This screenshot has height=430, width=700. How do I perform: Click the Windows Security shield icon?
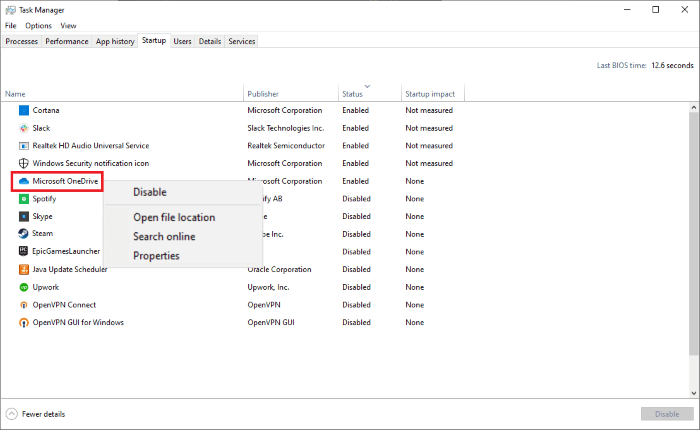pyautogui.click(x=24, y=163)
